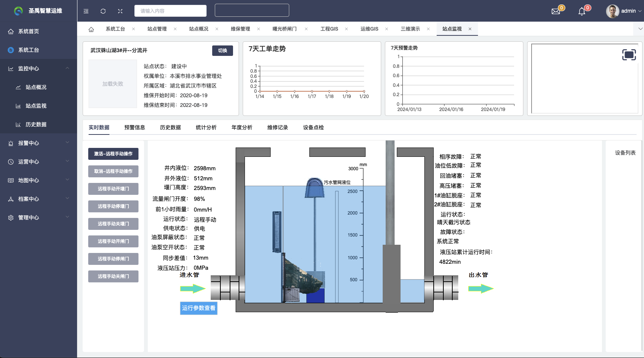This screenshot has width=644, height=358.
Task: Click 激活-远程手动操作 button
Action: coord(113,154)
